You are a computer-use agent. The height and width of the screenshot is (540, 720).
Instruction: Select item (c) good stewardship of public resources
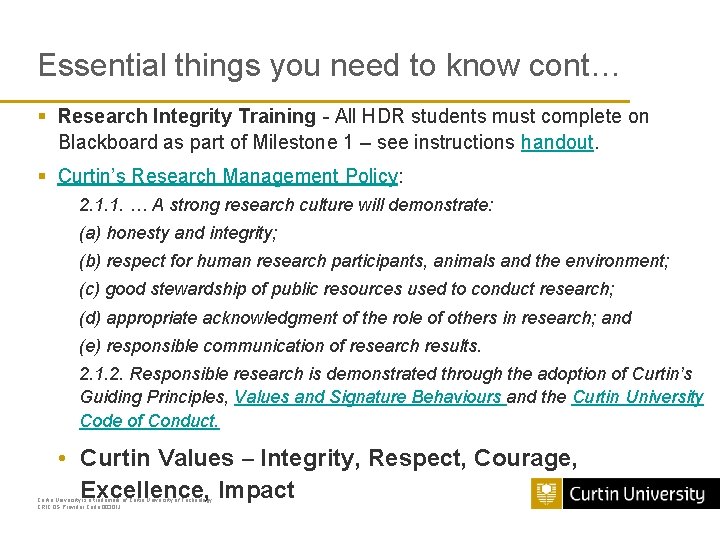(347, 289)
